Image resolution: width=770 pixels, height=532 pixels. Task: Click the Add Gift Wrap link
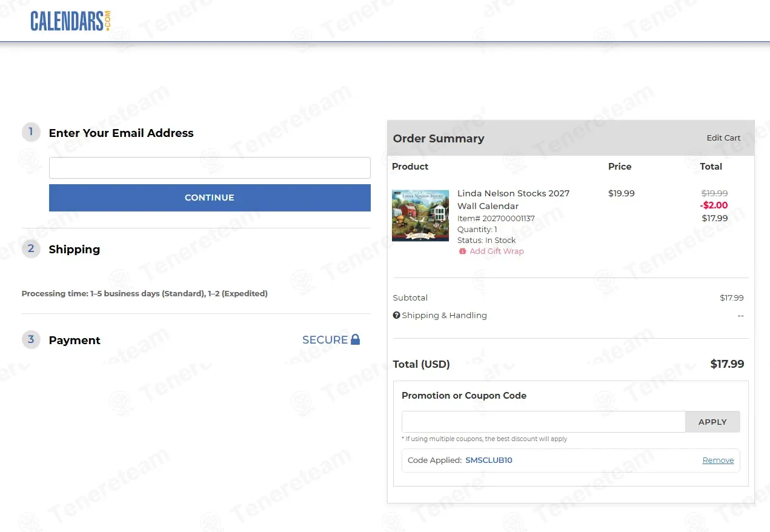click(497, 251)
